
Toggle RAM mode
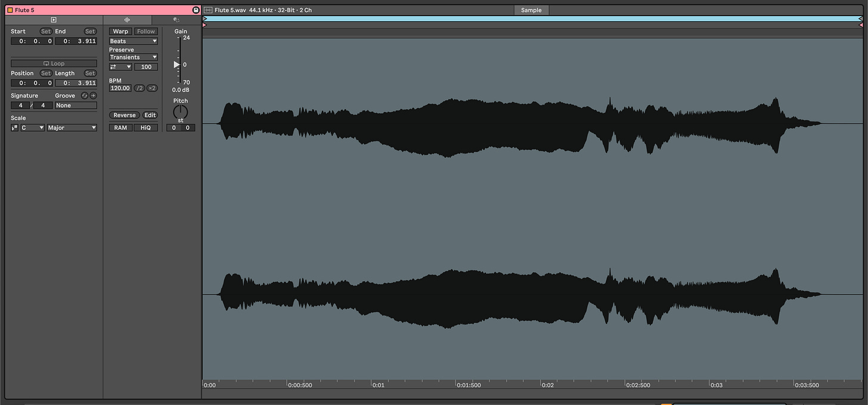tap(120, 127)
